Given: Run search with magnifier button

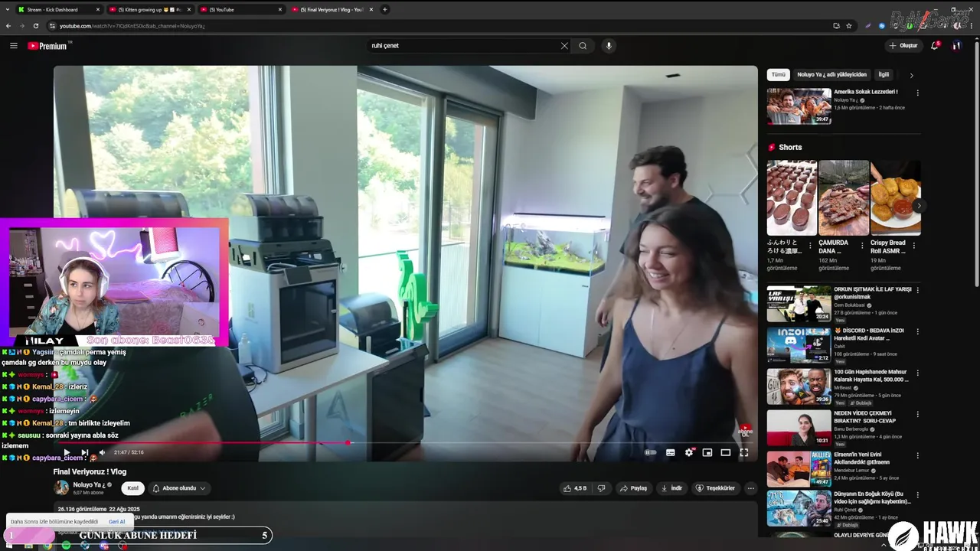Looking at the screenshot, I should pos(583,46).
